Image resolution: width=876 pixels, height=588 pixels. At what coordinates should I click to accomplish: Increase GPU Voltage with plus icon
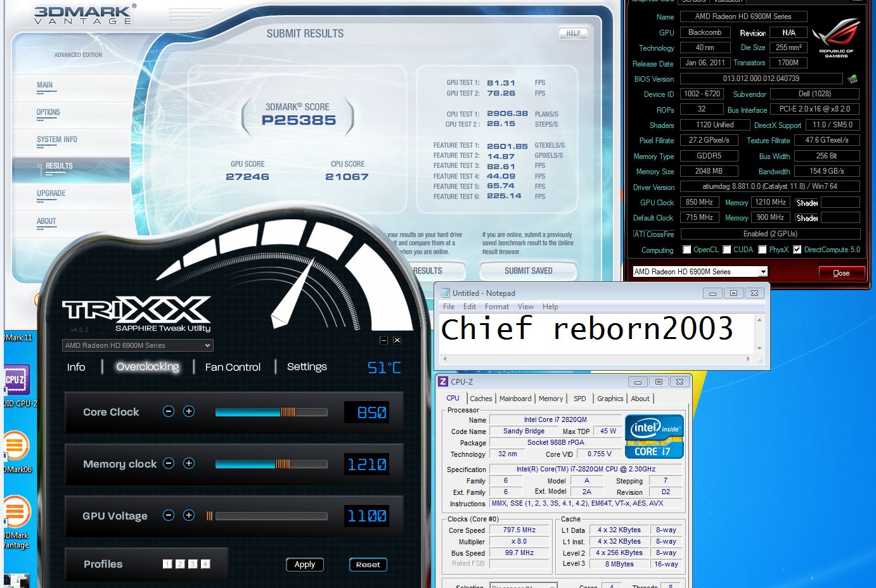[189, 515]
